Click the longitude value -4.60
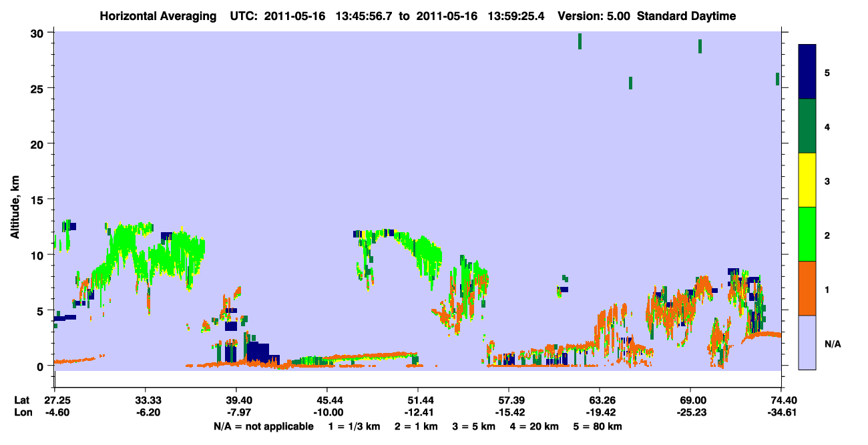 (57, 413)
